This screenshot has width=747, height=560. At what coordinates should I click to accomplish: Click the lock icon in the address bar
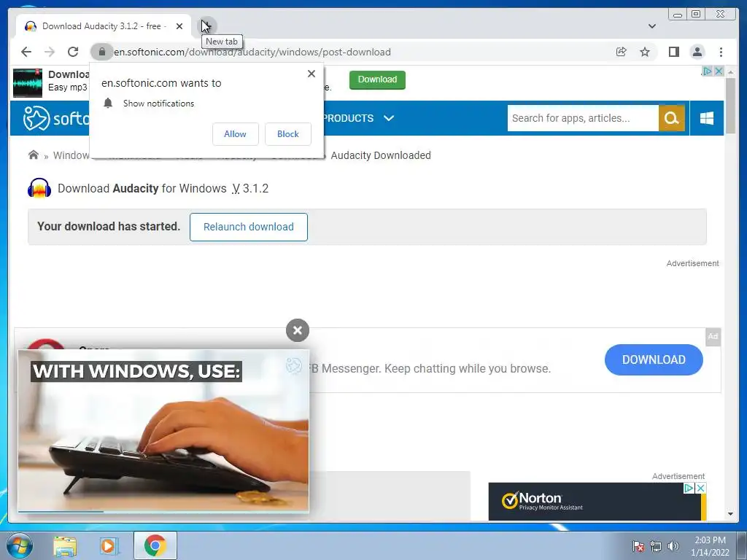(101, 52)
